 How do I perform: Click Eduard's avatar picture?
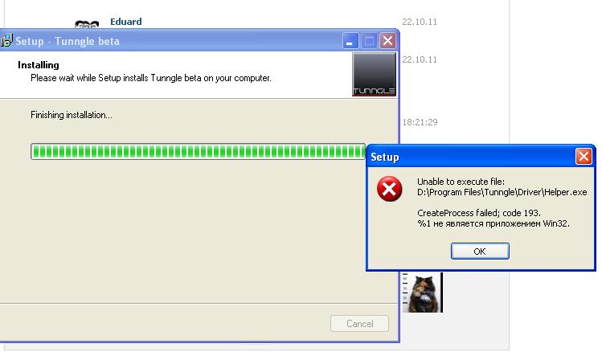click(87, 25)
